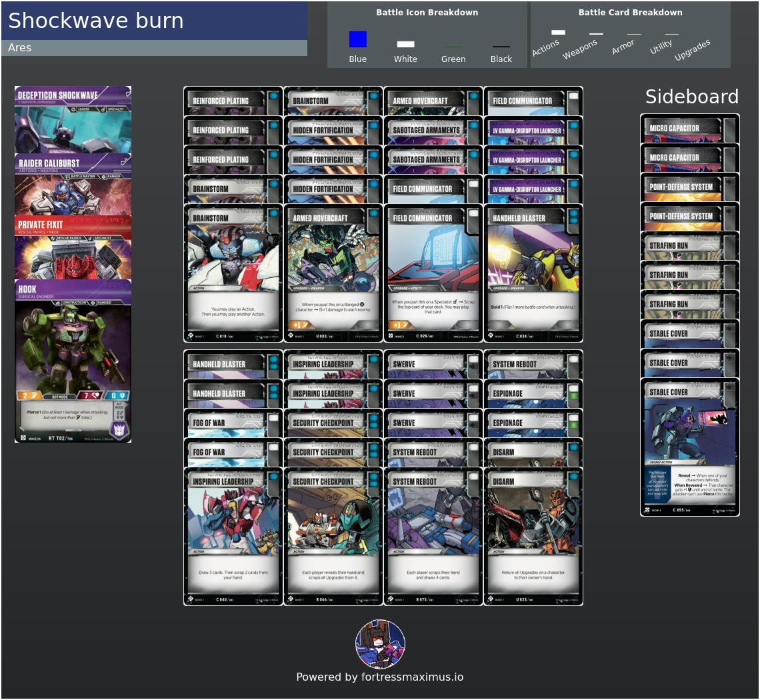Open the Private Fixit character card
The height and width of the screenshot is (700, 760).
tap(73, 247)
